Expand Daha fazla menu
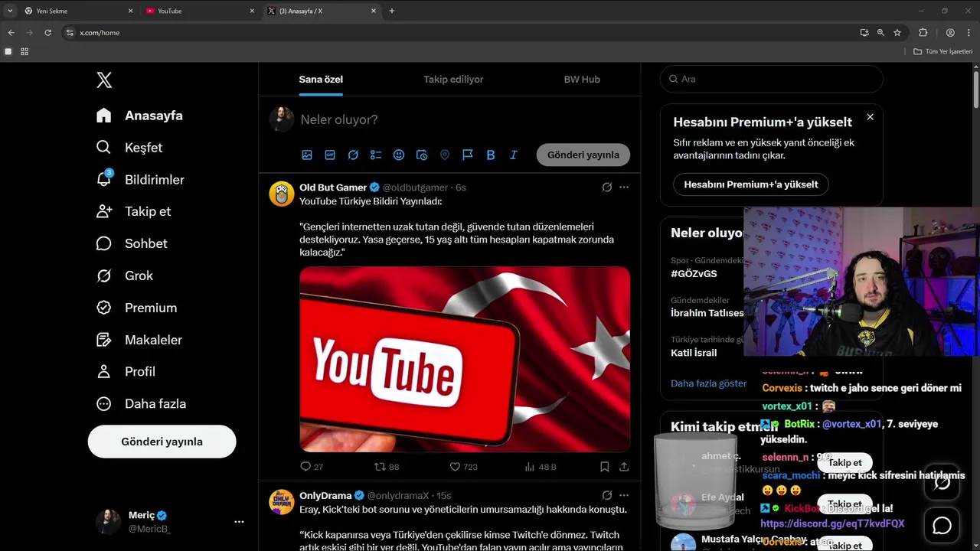 [141, 403]
